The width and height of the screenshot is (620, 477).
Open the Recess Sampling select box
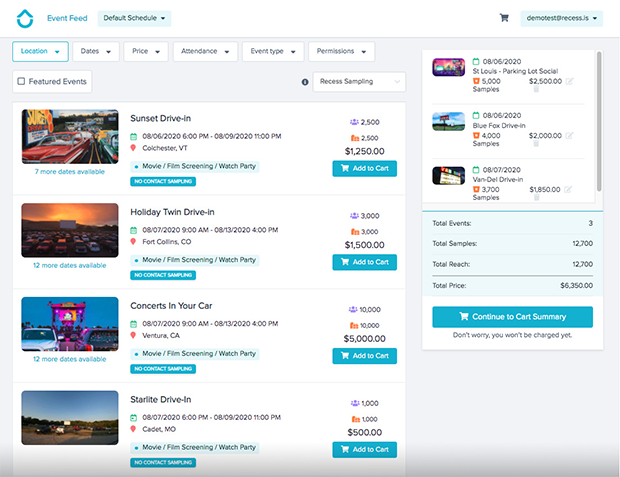[358, 82]
